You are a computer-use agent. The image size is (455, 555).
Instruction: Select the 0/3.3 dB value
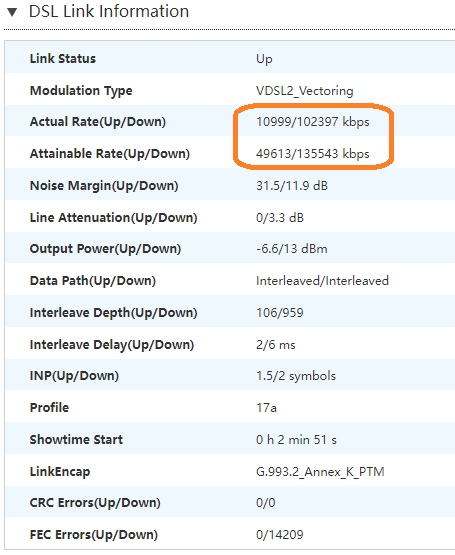280,217
